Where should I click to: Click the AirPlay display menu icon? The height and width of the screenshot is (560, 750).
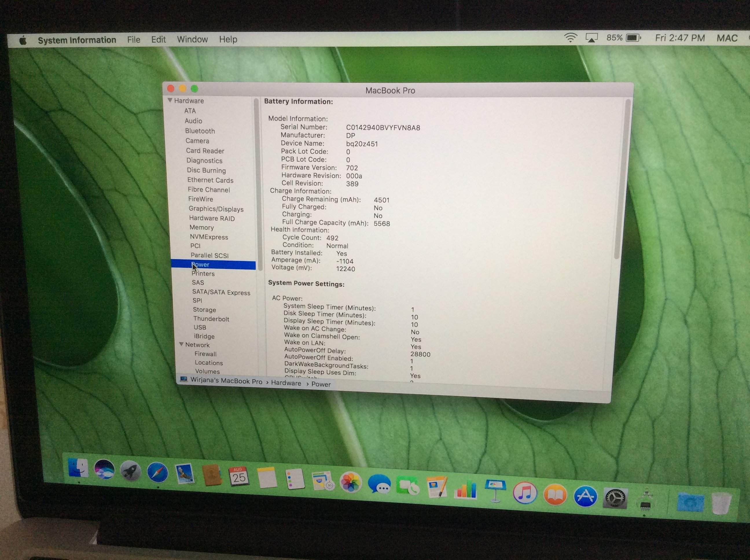tap(591, 38)
